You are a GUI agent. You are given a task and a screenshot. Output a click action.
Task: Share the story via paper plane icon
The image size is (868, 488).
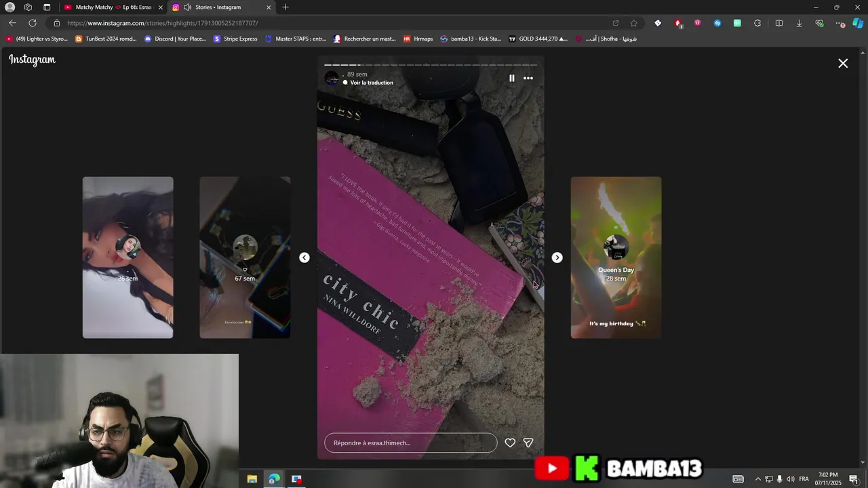point(528,443)
